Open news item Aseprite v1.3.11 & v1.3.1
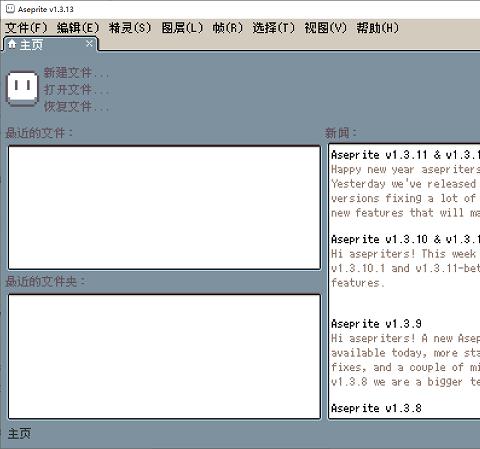480x449 pixels. tap(405, 155)
